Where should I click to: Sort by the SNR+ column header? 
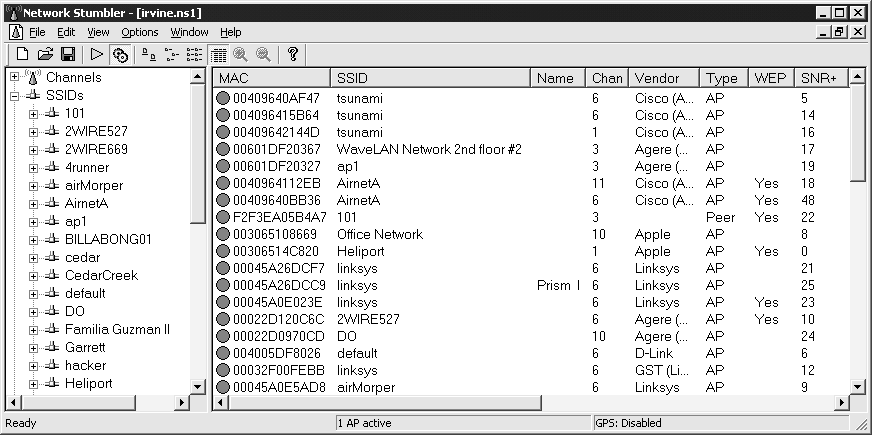tap(821, 78)
